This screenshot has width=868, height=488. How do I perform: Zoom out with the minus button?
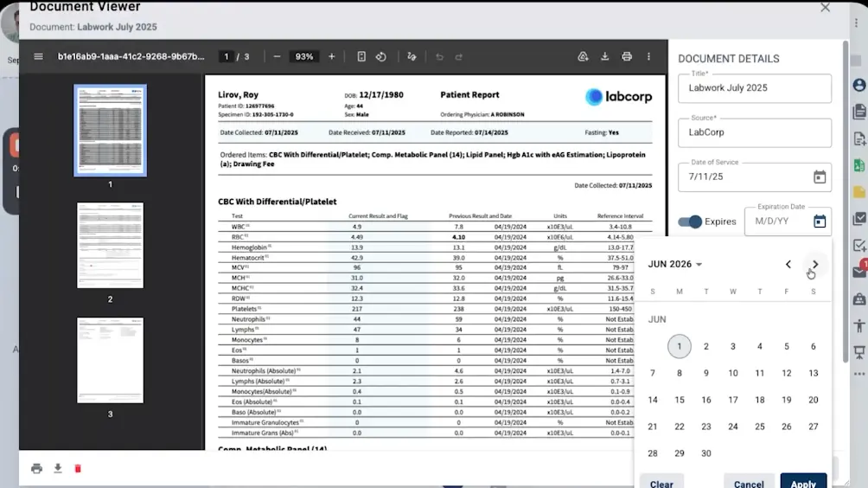pyautogui.click(x=277, y=56)
